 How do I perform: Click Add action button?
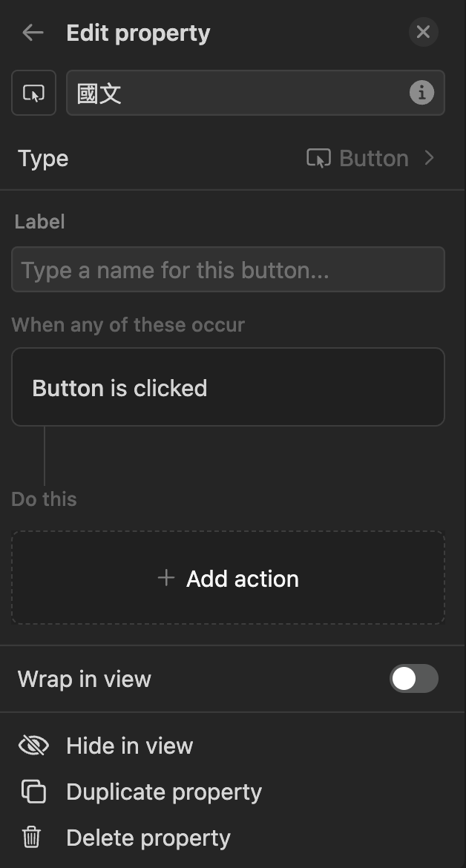click(228, 579)
